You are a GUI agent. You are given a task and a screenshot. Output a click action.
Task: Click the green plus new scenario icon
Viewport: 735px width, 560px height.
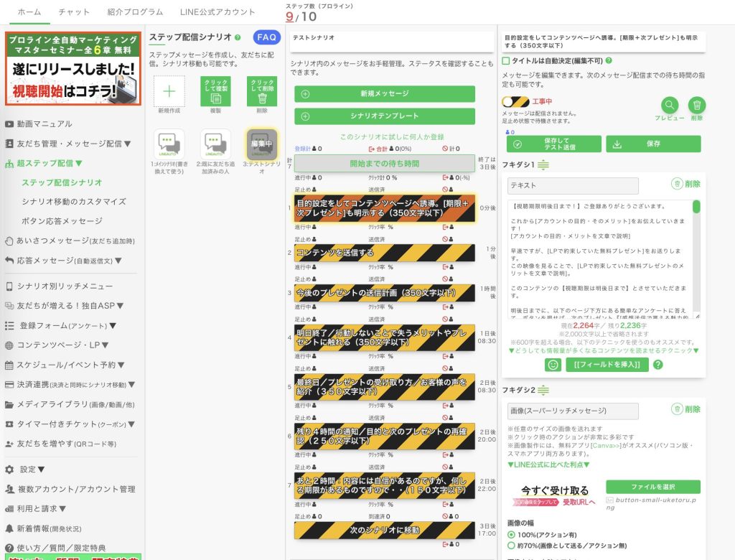pos(169,92)
